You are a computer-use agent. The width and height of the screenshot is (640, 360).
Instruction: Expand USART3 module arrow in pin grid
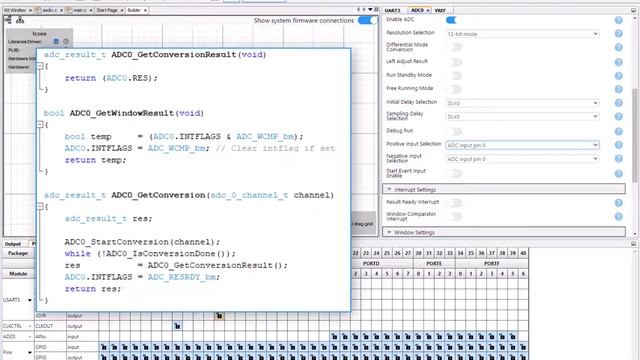30,300
